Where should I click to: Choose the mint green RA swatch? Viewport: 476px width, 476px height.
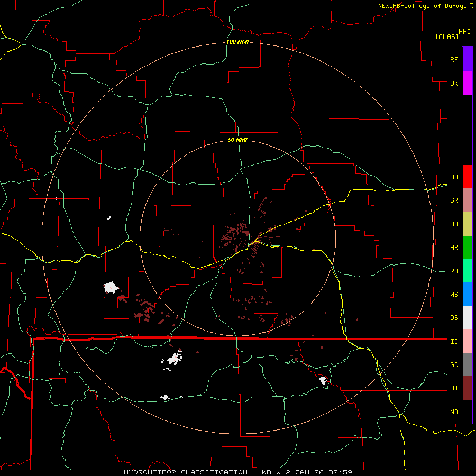pyautogui.click(x=467, y=271)
